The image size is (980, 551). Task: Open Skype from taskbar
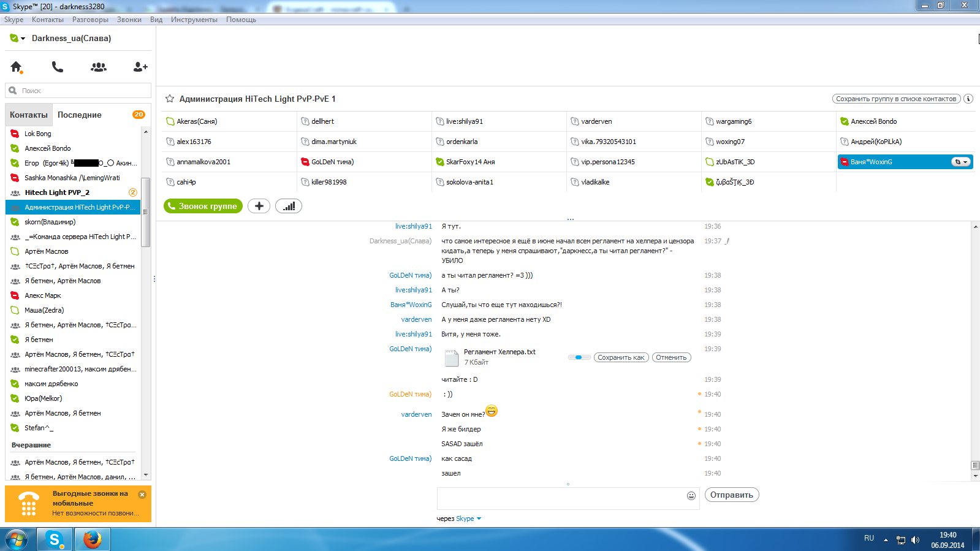pyautogui.click(x=55, y=539)
